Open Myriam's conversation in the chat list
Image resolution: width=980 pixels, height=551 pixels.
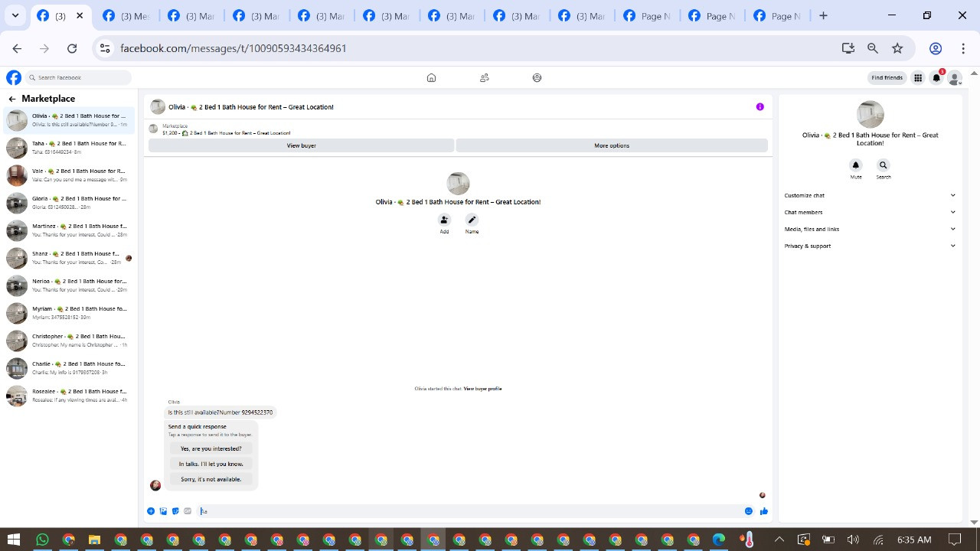pos(69,313)
